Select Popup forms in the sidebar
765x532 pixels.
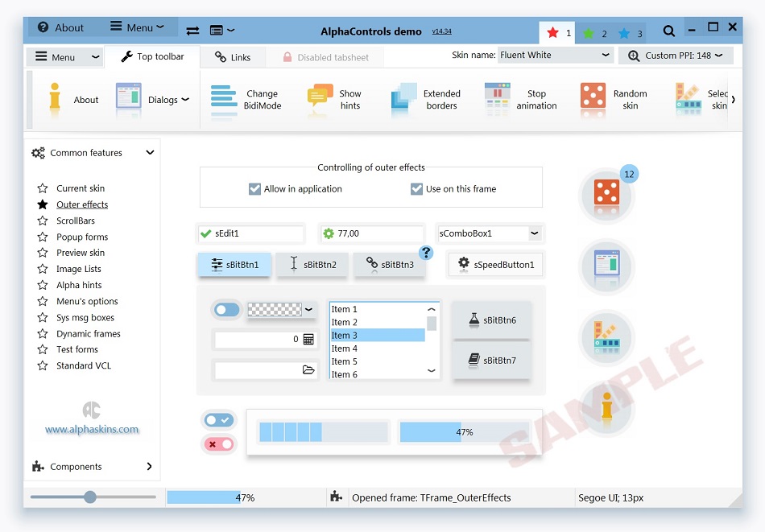[x=82, y=237]
